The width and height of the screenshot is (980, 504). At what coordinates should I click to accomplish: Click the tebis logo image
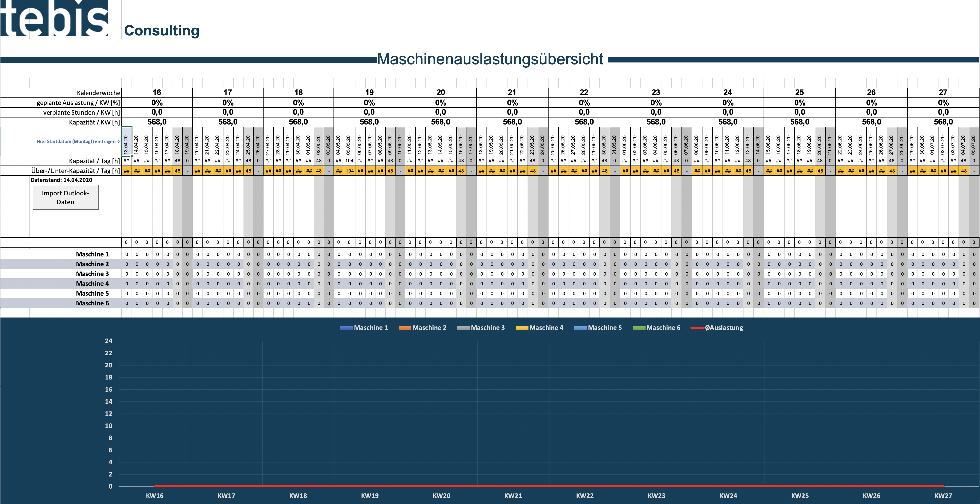pyautogui.click(x=54, y=18)
